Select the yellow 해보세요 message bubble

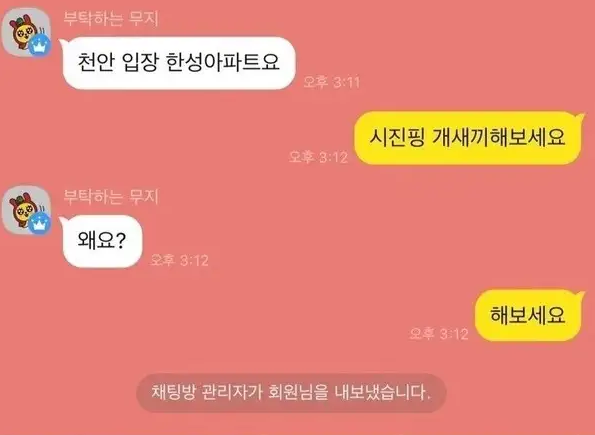[528, 315]
